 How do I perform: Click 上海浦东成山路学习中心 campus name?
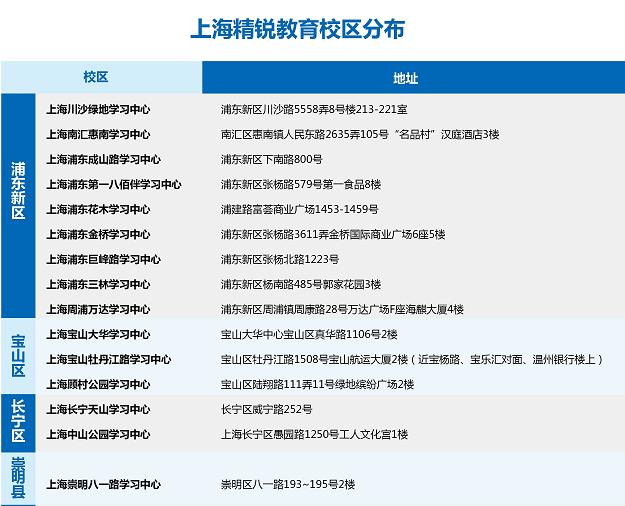tap(103, 159)
